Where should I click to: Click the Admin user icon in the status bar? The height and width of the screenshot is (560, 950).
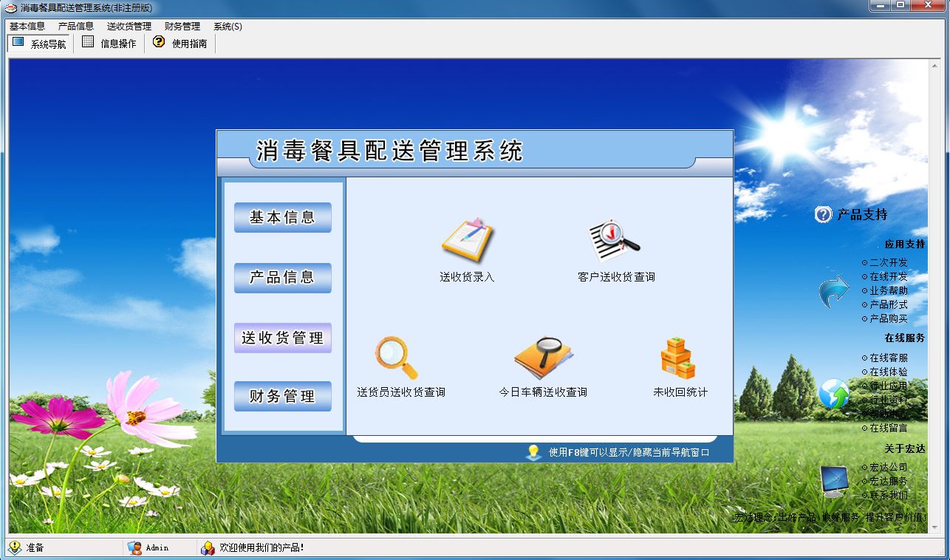click(x=135, y=547)
